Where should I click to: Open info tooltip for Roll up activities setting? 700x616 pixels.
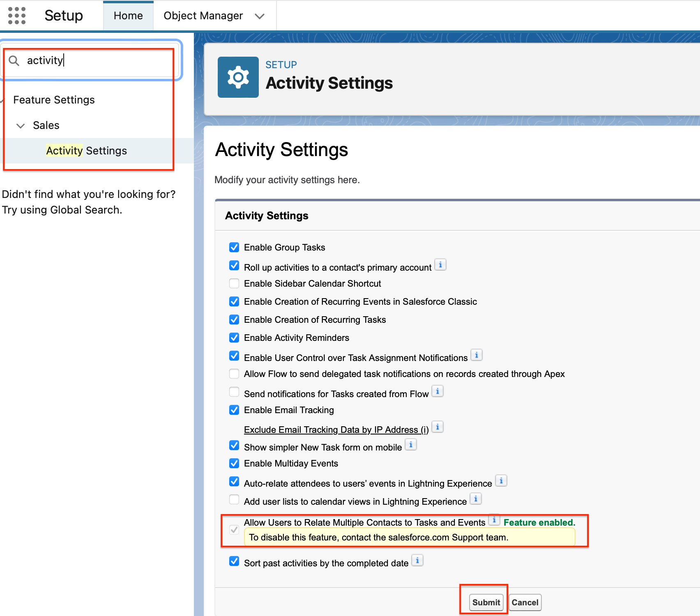[x=440, y=264]
